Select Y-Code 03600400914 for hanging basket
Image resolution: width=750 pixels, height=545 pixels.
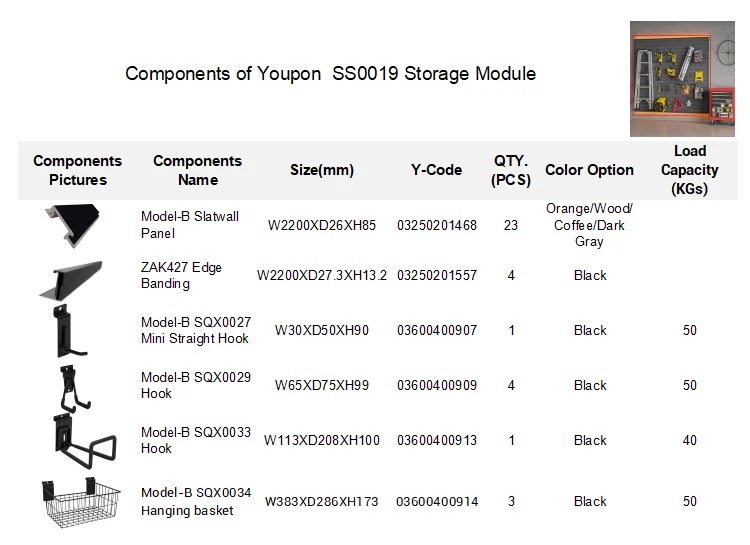click(437, 501)
